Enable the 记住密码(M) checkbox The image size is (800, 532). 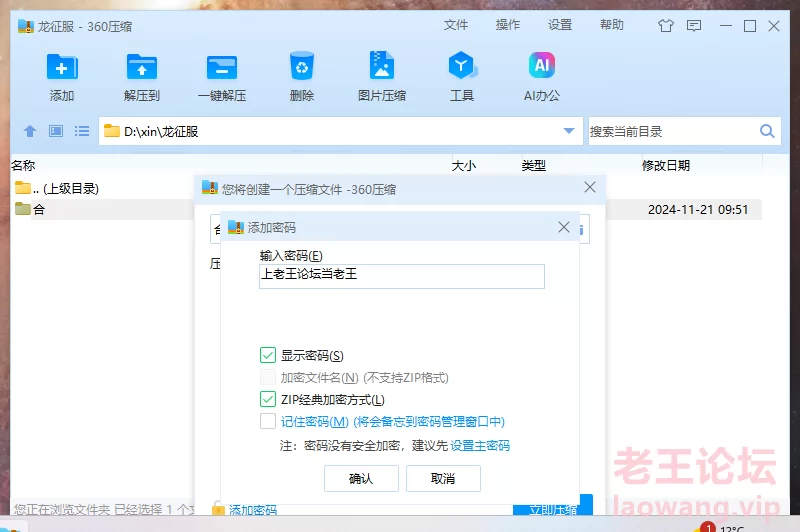click(268, 421)
